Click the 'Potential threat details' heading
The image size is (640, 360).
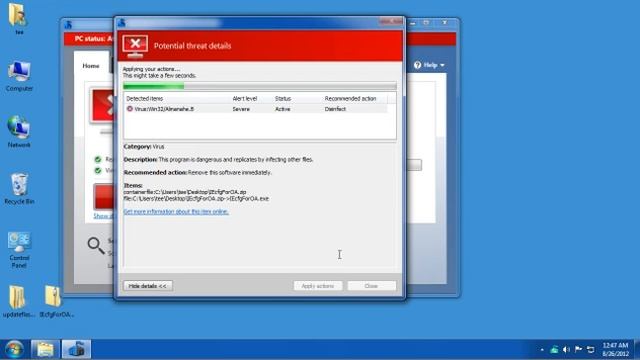tap(192, 46)
